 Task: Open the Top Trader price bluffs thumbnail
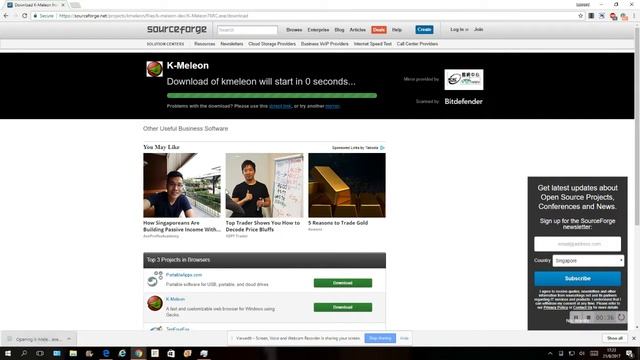pos(264,185)
